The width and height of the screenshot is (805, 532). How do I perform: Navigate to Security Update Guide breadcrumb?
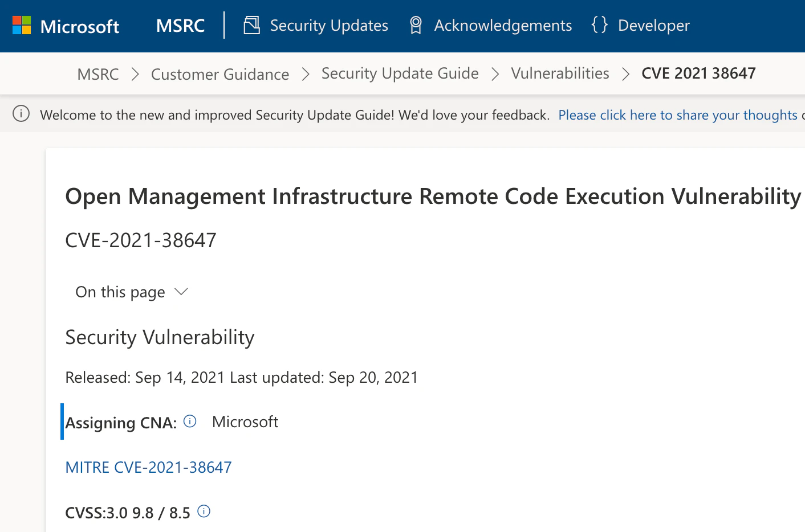400,73
